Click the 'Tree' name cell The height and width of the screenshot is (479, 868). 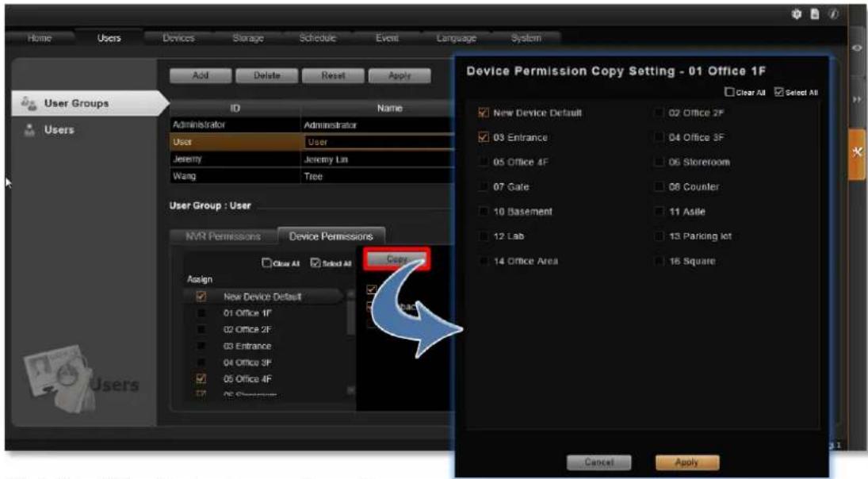377,176
